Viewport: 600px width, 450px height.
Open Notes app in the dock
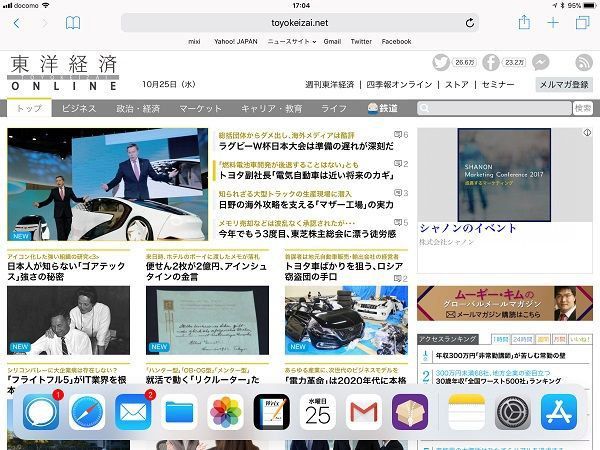point(466,412)
